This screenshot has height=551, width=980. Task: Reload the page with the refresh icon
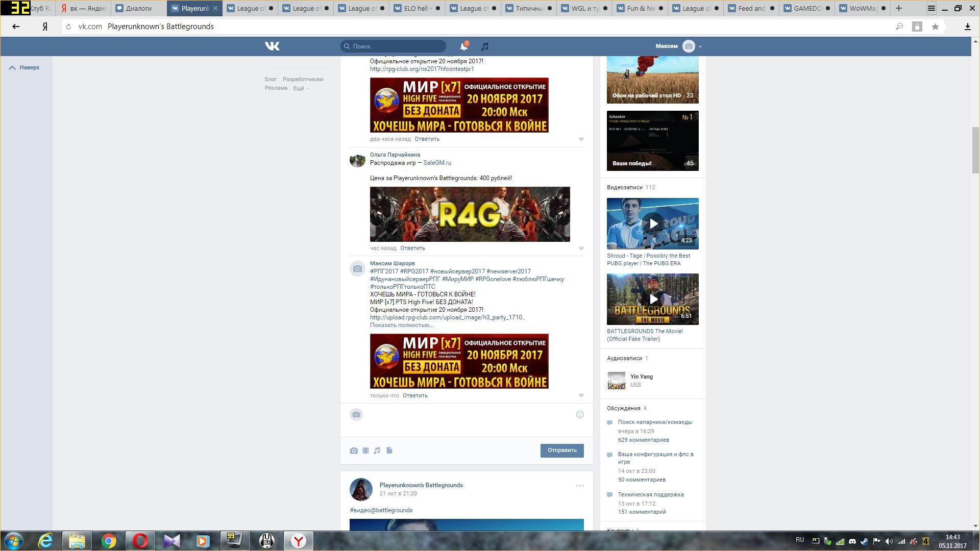click(68, 27)
